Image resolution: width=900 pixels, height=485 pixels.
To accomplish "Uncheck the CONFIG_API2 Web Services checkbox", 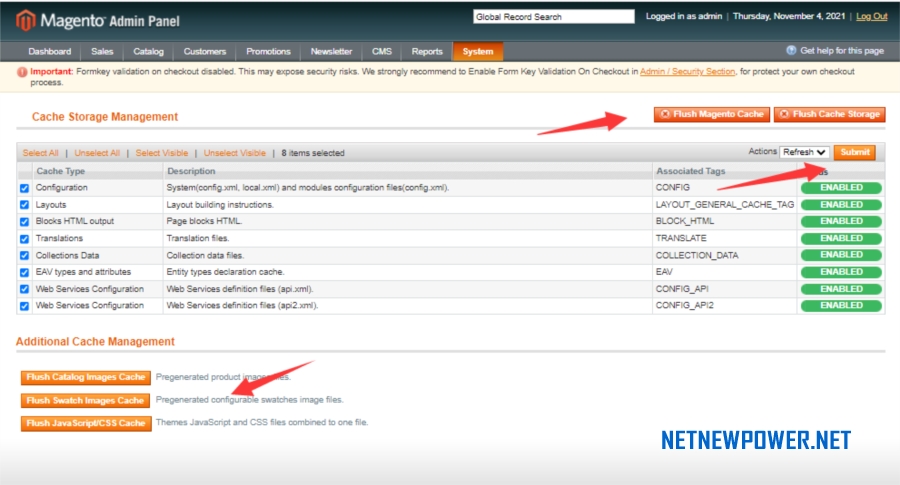I will (24, 306).
